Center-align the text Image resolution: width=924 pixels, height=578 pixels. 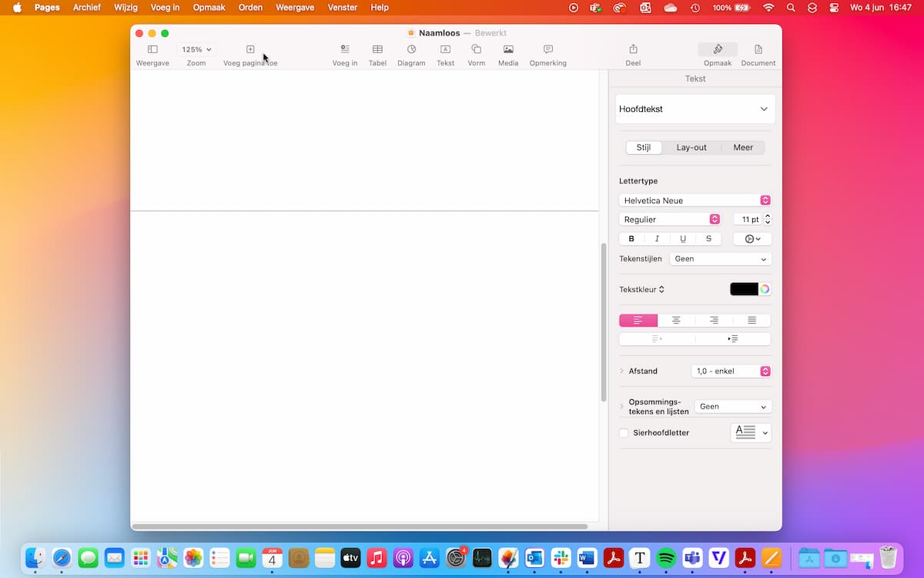pyautogui.click(x=676, y=321)
